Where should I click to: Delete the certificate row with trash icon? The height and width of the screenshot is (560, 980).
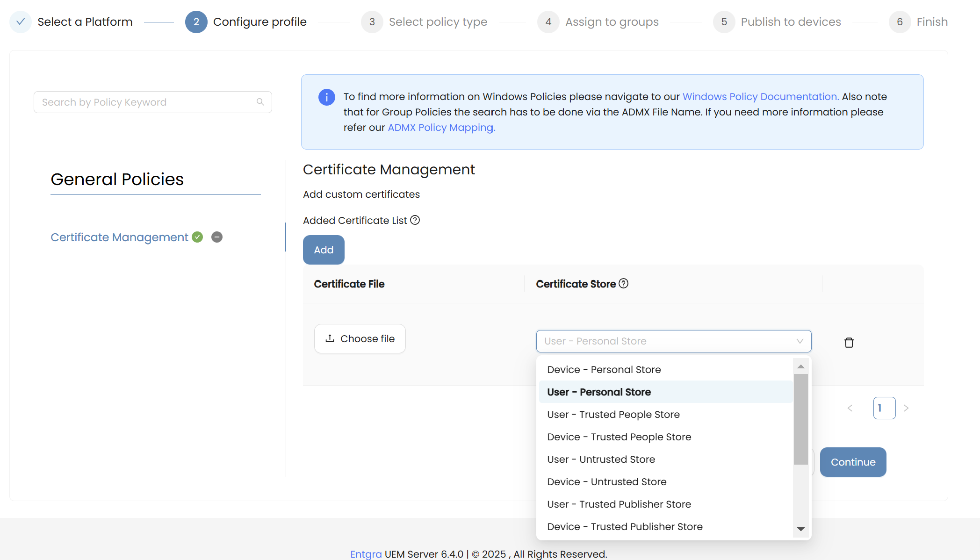pyautogui.click(x=849, y=343)
